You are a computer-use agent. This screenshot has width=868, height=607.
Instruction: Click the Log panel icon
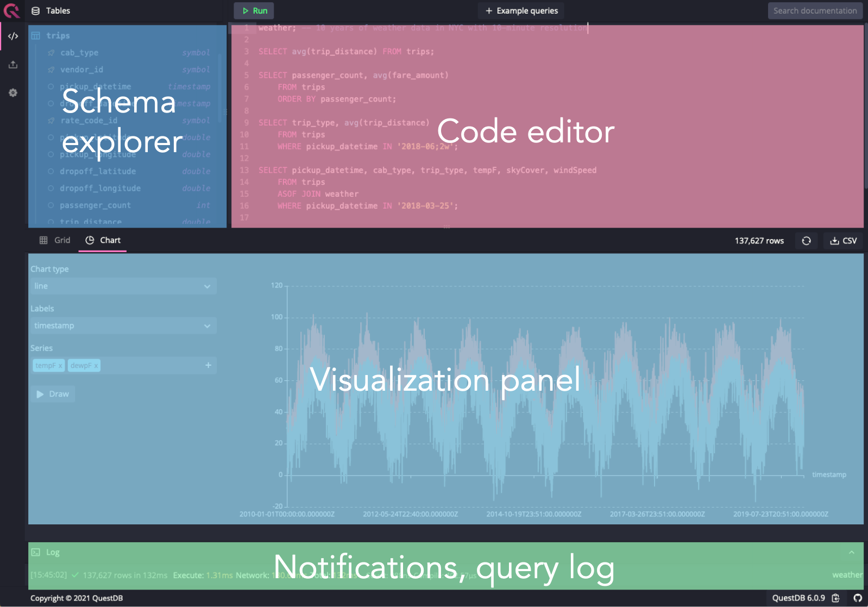click(36, 552)
